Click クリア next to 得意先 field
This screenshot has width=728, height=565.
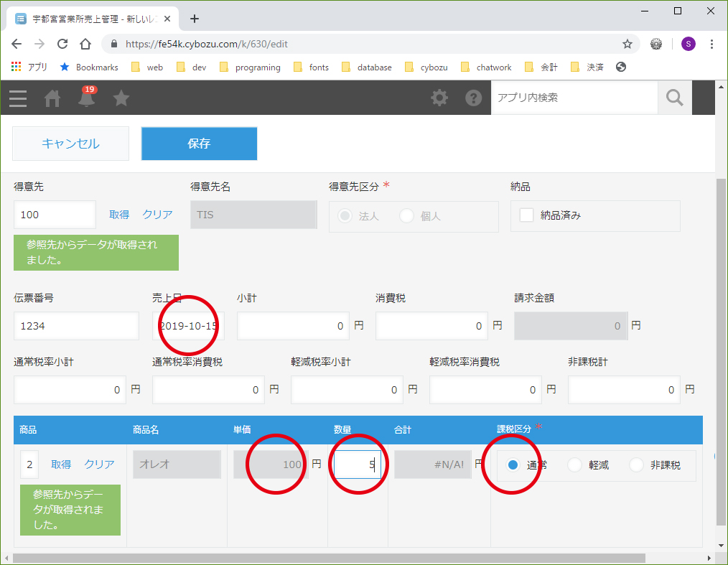pyautogui.click(x=157, y=215)
